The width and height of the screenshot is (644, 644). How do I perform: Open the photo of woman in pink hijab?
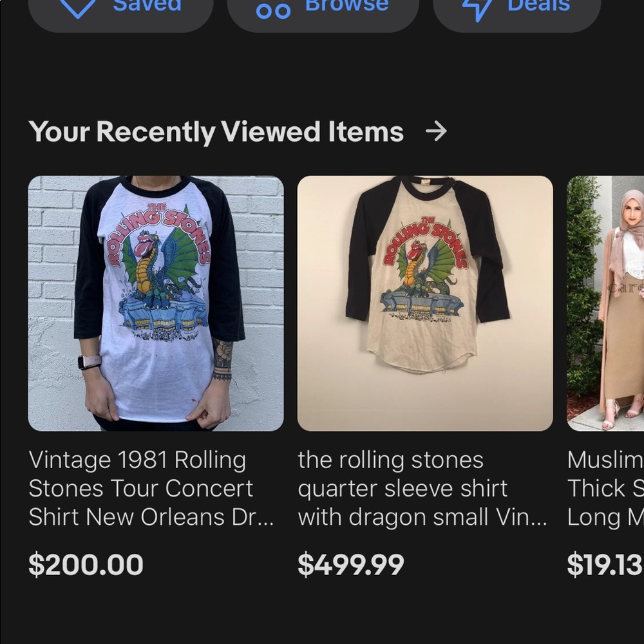pos(605,303)
